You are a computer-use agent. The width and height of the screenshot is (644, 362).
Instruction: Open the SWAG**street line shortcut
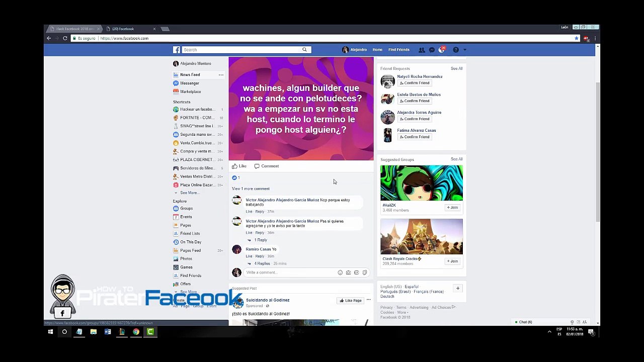pos(196,126)
